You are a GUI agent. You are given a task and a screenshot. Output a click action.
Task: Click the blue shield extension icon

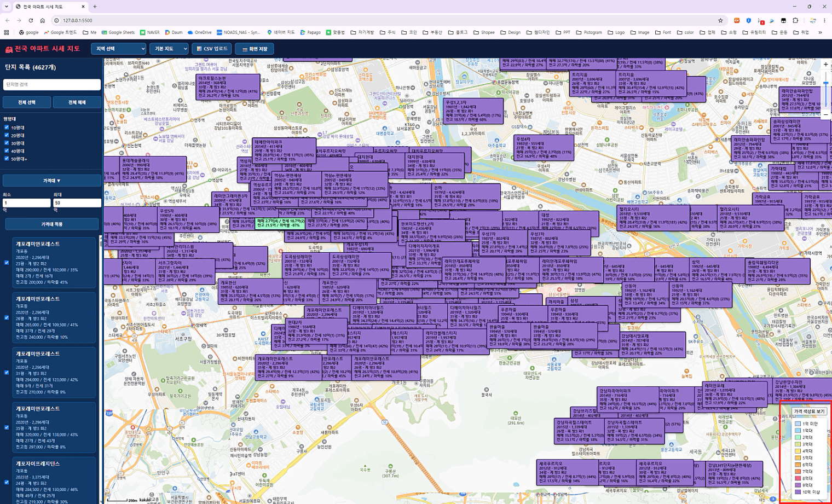tap(749, 20)
